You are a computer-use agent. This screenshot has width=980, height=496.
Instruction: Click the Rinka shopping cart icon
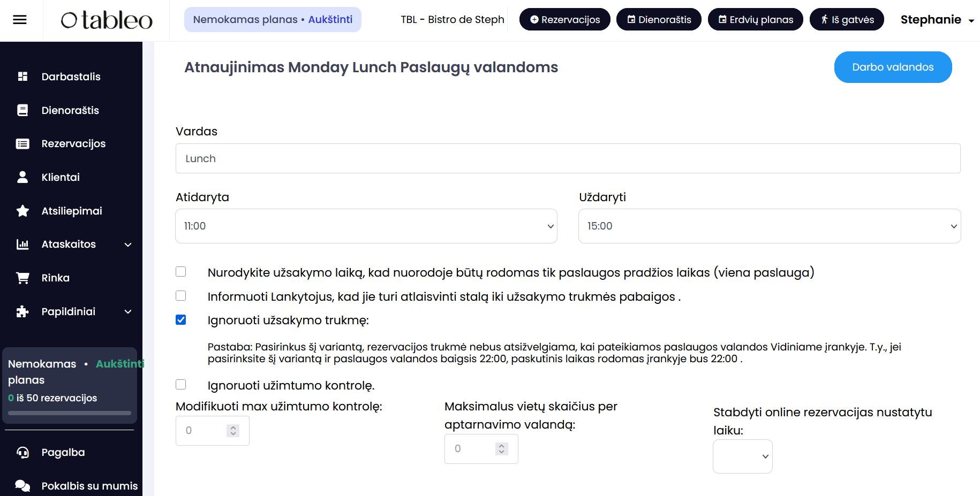22,278
